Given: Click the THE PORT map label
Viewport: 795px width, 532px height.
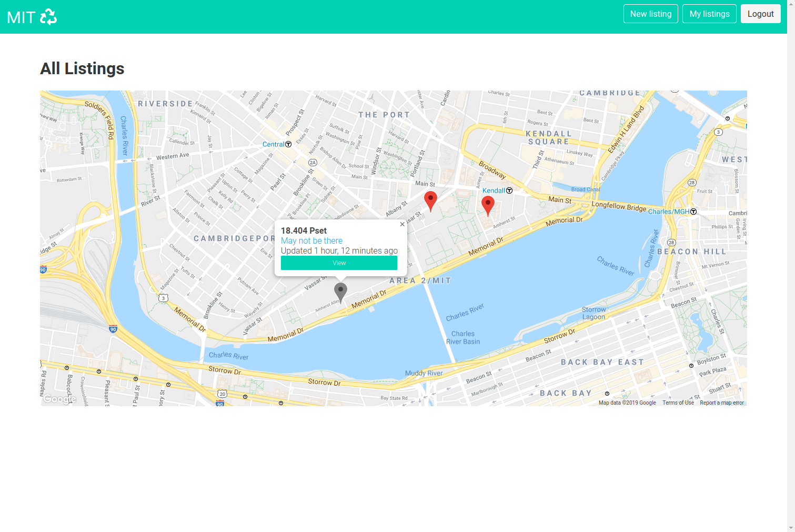Looking at the screenshot, I should pos(384,115).
